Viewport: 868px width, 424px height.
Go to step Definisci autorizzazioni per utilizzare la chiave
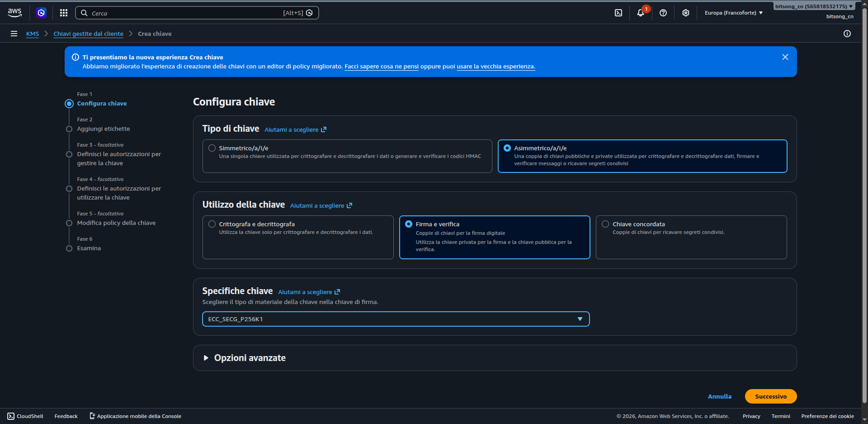[x=119, y=193]
